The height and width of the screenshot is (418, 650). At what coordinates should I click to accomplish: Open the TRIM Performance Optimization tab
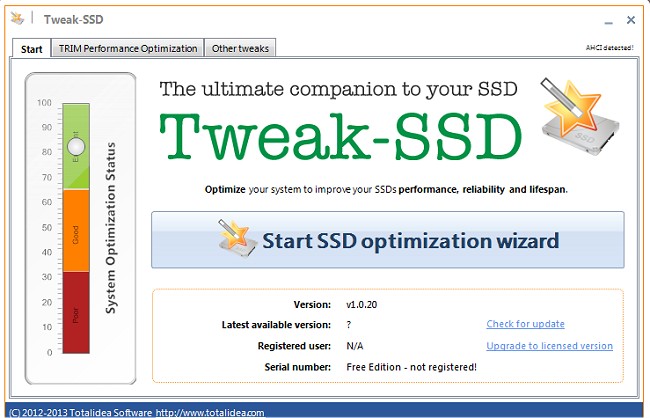(x=128, y=49)
